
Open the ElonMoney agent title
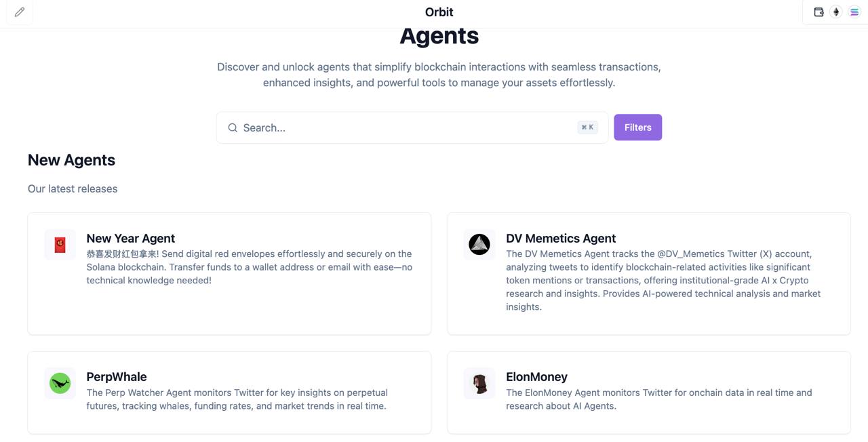pyautogui.click(x=536, y=376)
